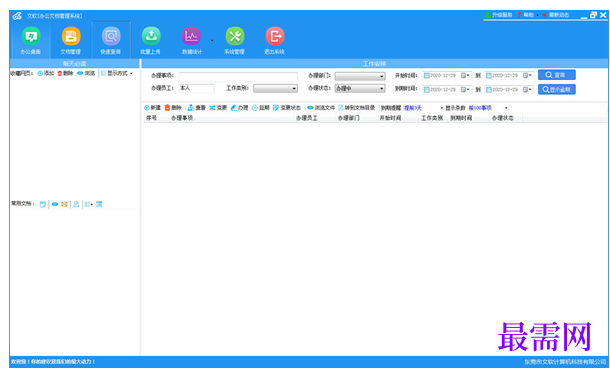
Task: Click the 工作安排 panel header
Action: (x=374, y=63)
